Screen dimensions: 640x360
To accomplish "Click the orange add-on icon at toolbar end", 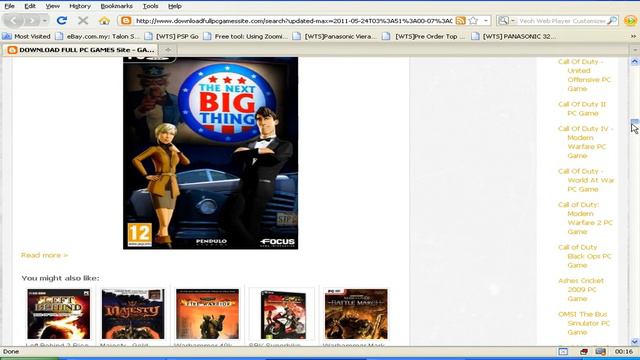I will pyautogui.click(x=630, y=20).
